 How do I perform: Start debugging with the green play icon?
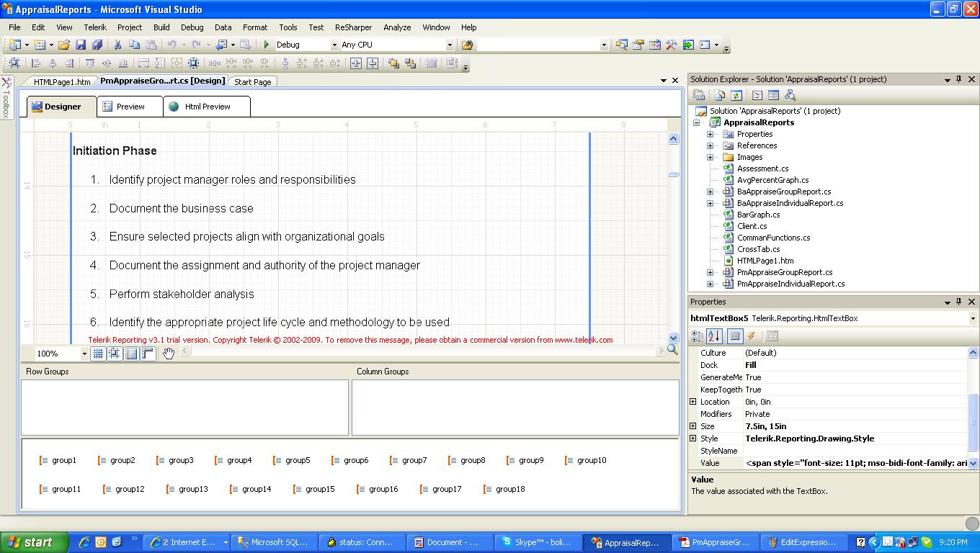tap(267, 45)
